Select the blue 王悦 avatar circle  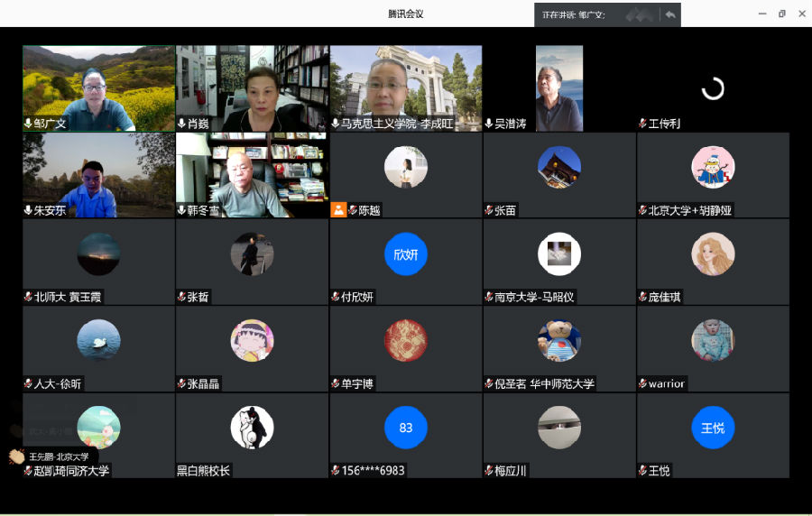(x=713, y=428)
